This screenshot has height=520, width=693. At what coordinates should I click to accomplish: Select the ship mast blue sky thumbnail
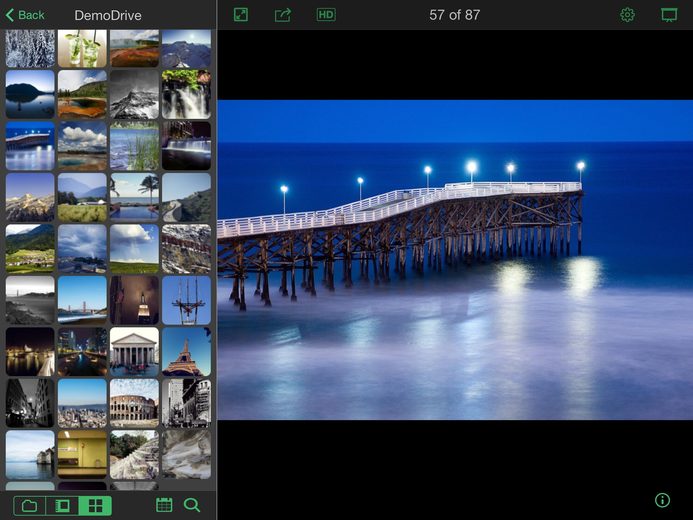pos(186,300)
